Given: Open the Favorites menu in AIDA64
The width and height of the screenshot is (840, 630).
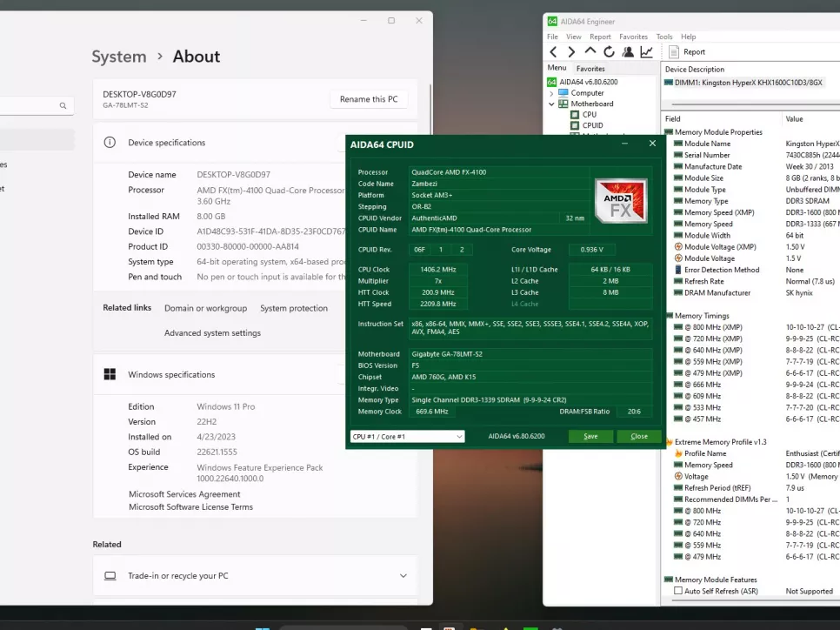Looking at the screenshot, I should [633, 37].
